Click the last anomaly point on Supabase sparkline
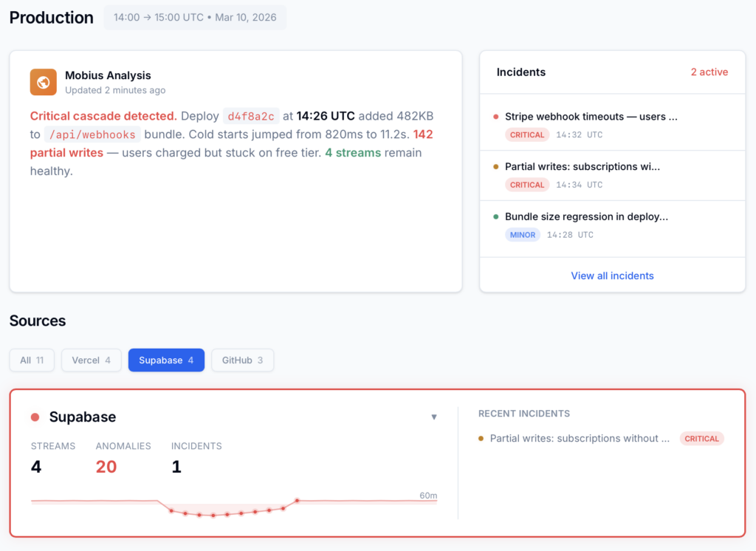The height and width of the screenshot is (551, 756). [x=297, y=501]
